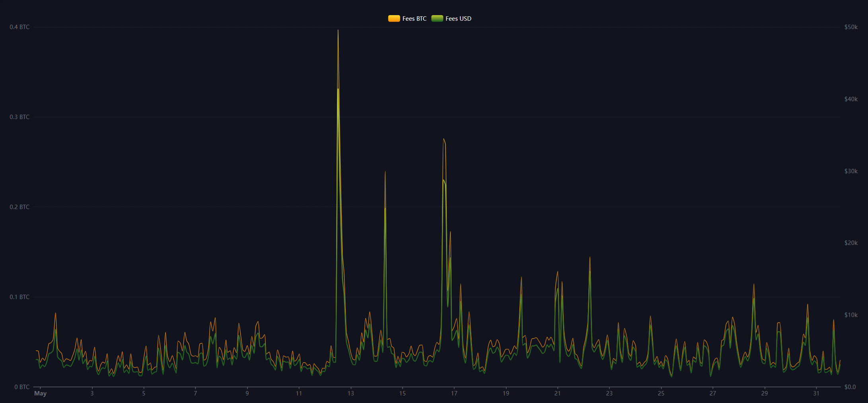Click the $50k right axis label
The width and height of the screenshot is (868, 403).
[x=851, y=27]
